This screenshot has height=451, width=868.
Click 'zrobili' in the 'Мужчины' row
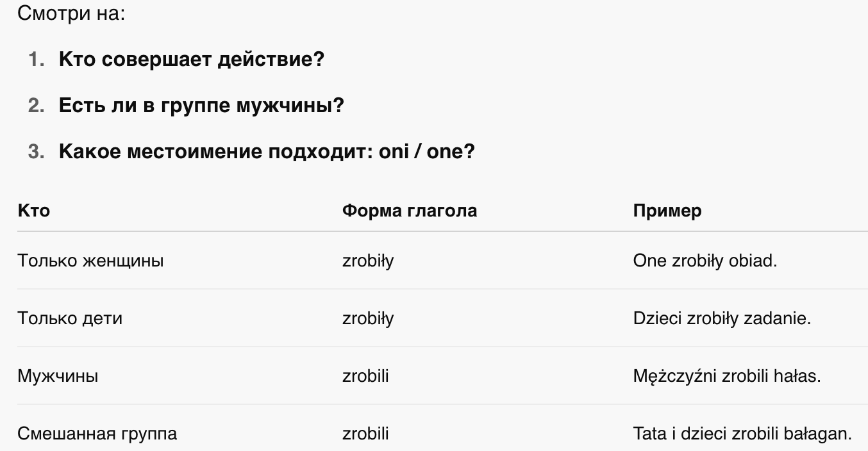[x=365, y=376]
